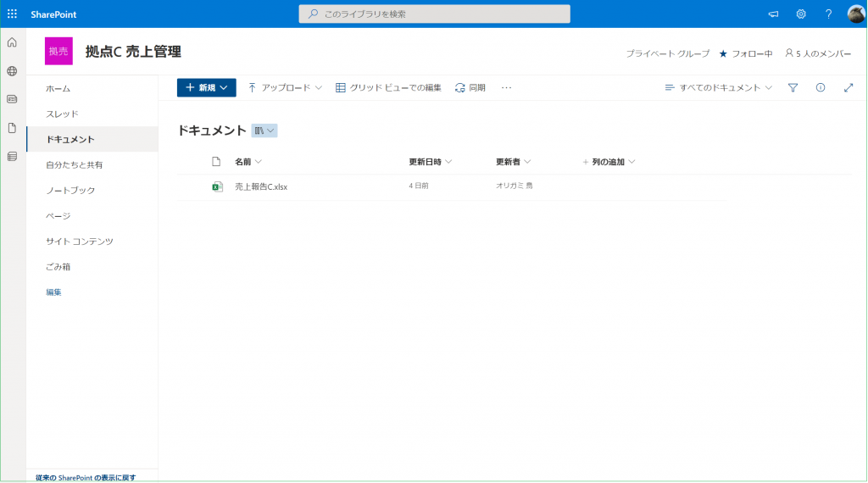868x483 pixels.
Task: Open the すべてのドキュメント view dropdown
Action: click(719, 87)
